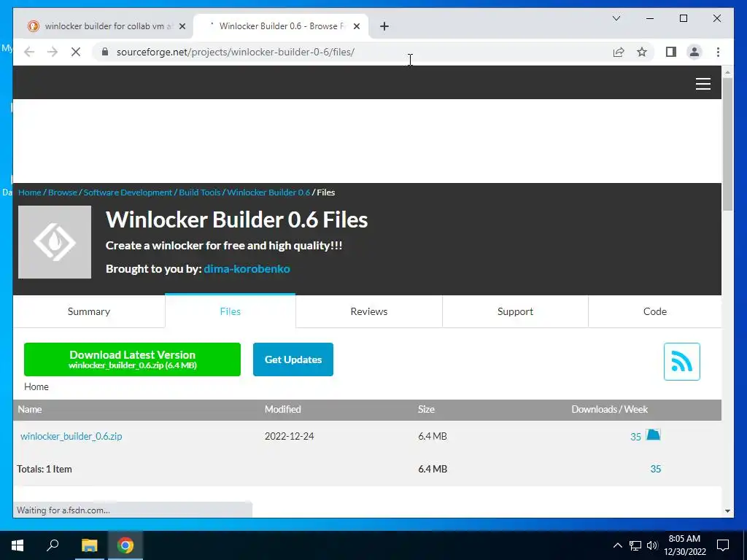747x560 pixels.
Task: Stop page loading with the X button
Action: (x=76, y=52)
